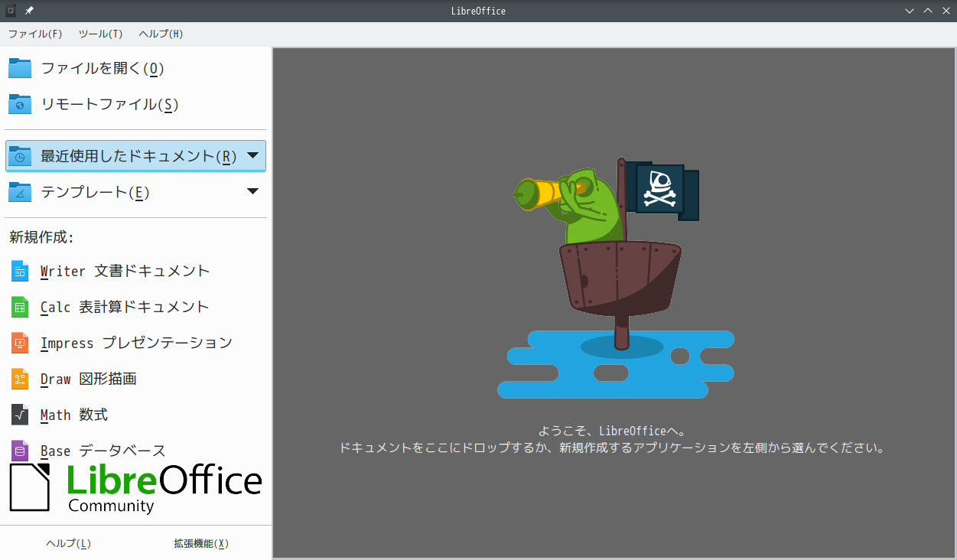The height and width of the screenshot is (560, 957).
Task: Click the Impress presentation icon
Action: click(20, 343)
